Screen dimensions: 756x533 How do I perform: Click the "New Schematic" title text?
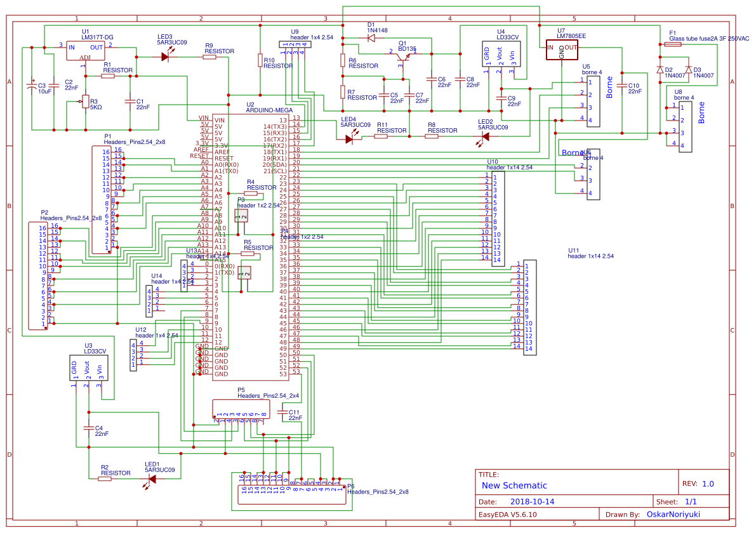[514, 486]
